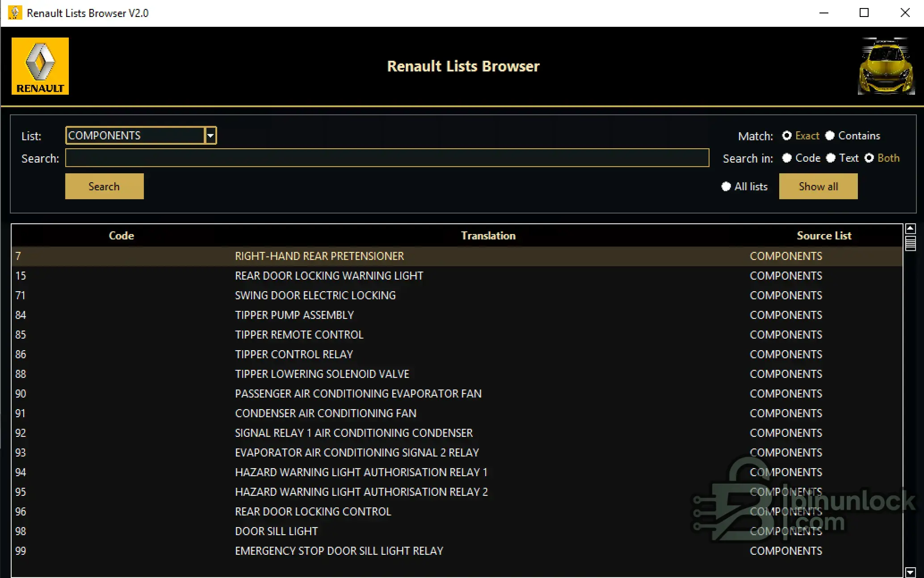Click the app icon in the title bar
Viewport: 924px width, 578px height.
click(15, 13)
